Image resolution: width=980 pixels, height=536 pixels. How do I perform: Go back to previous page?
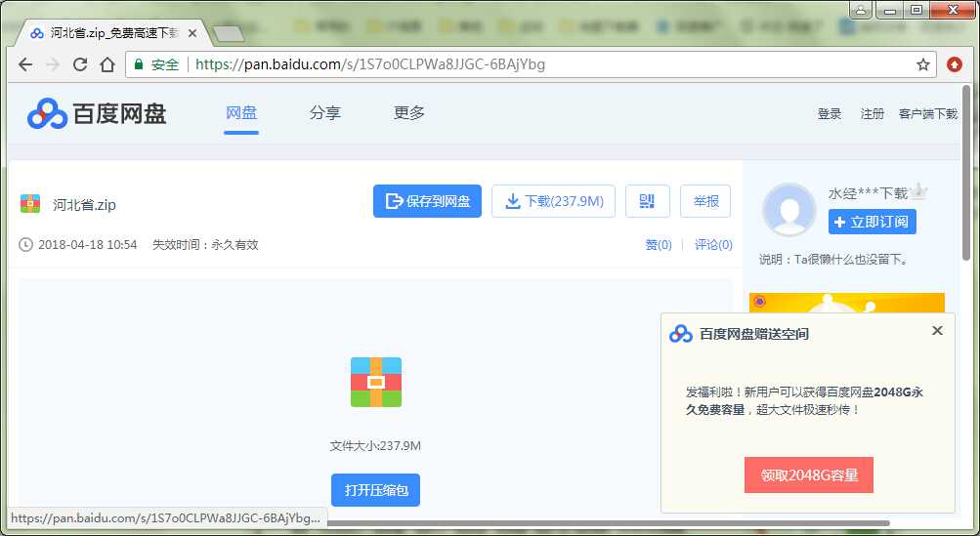tap(25, 64)
